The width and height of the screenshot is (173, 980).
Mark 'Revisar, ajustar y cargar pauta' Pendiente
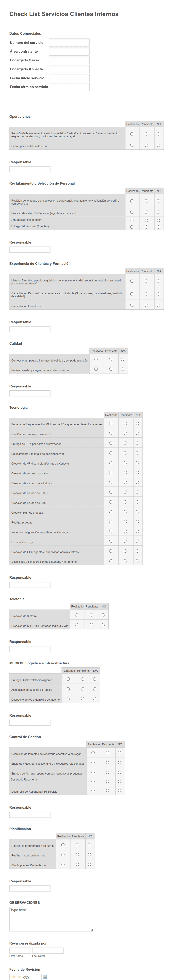[x=111, y=369]
